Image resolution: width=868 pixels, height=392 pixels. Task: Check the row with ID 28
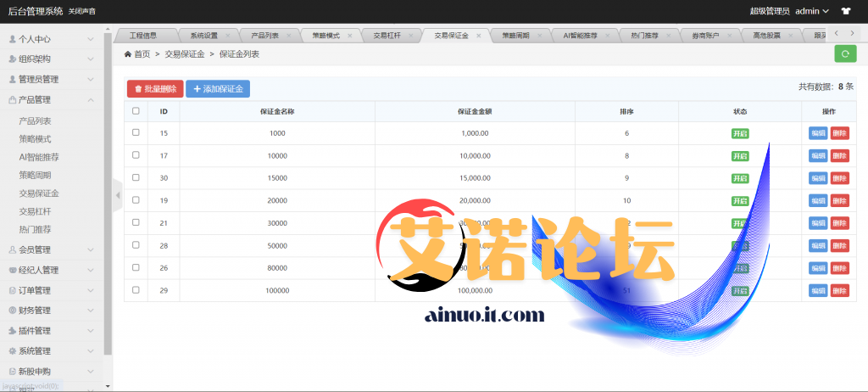pyautogui.click(x=136, y=244)
